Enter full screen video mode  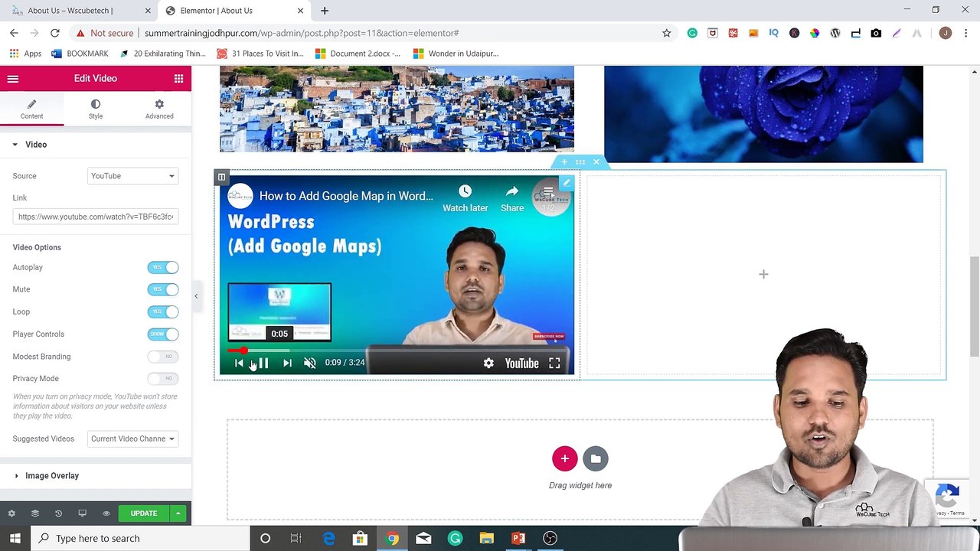click(554, 364)
